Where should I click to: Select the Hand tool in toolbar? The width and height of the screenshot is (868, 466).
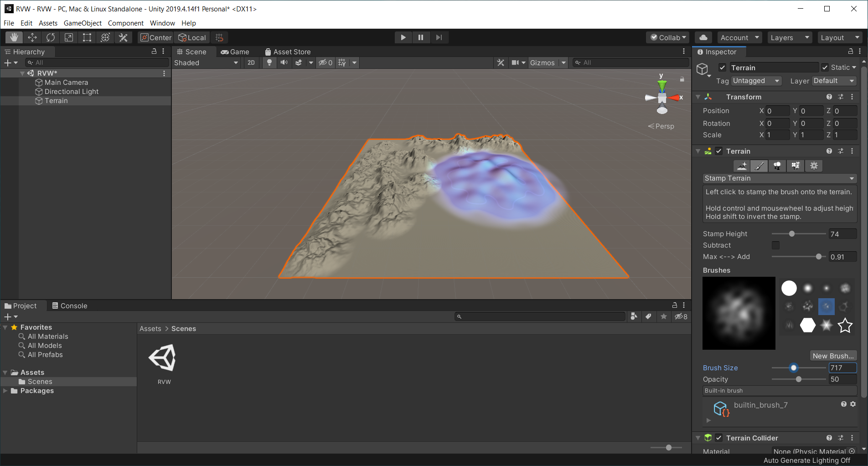tap(14, 37)
